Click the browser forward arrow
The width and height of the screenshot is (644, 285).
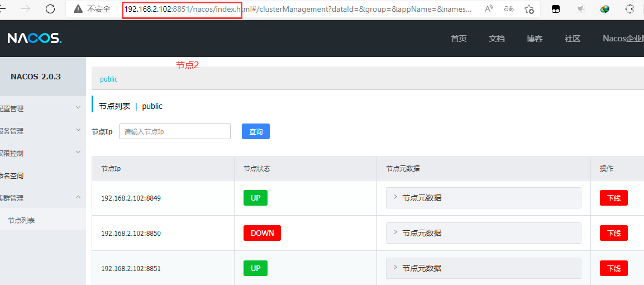[x=26, y=9]
